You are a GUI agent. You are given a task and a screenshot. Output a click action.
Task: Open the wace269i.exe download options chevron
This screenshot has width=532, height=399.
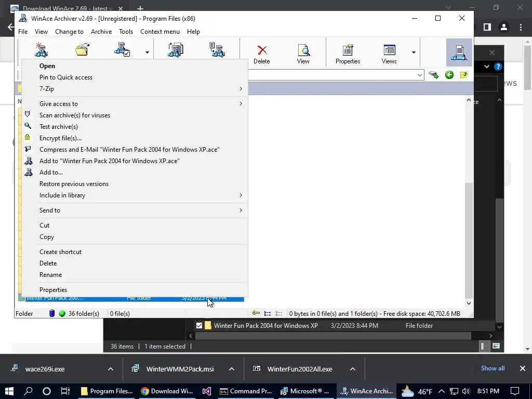(x=111, y=369)
